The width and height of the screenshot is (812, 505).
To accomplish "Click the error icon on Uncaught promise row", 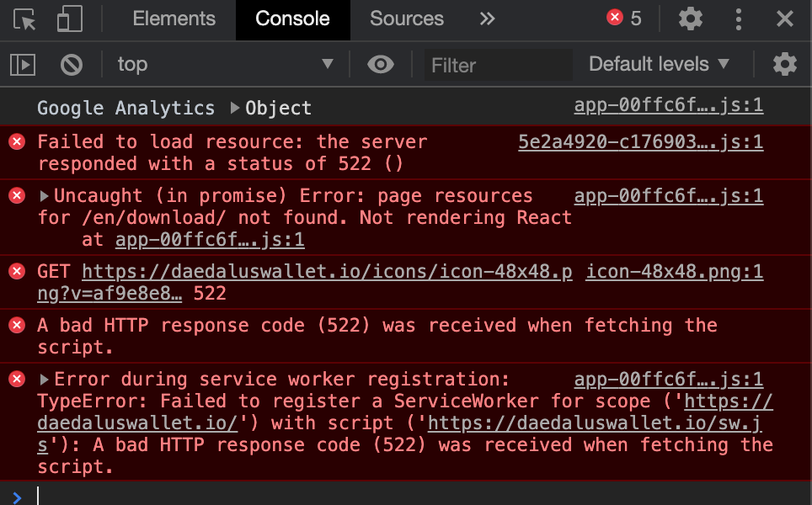I will pyautogui.click(x=17, y=195).
